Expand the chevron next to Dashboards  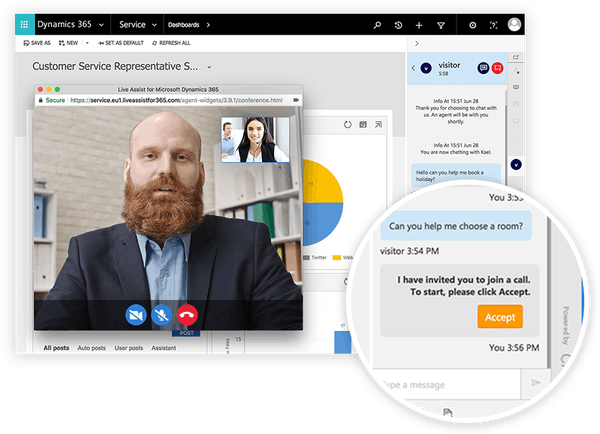point(208,25)
